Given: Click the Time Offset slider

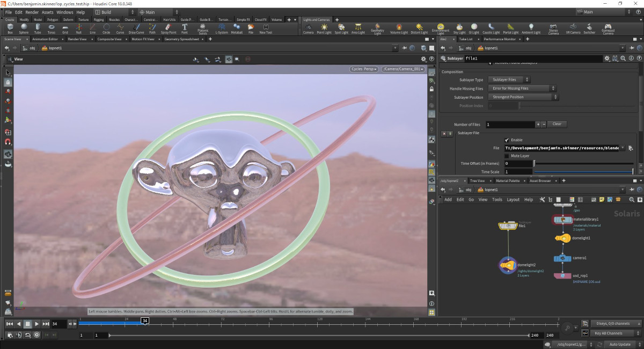Looking at the screenshot, I should tap(583, 163).
